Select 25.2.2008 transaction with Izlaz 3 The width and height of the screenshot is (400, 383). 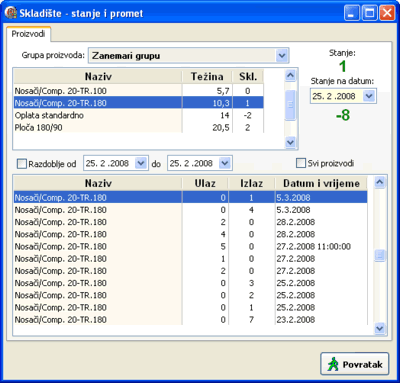(x=190, y=283)
